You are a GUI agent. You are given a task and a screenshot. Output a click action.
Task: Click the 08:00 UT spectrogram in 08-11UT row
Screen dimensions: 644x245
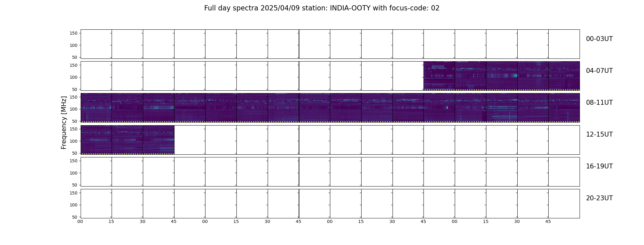[96, 108]
